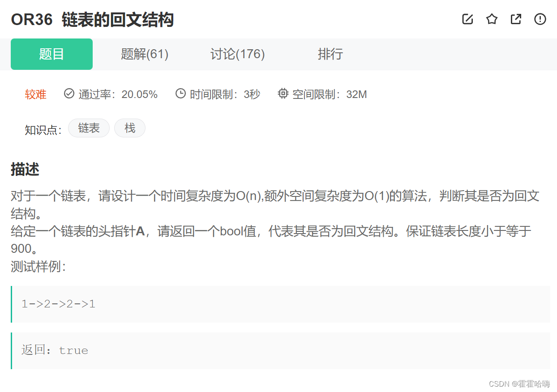Viewport: 557px width, 392px height.
Task: Click the time limit clock icon
Action: pyautogui.click(x=180, y=94)
